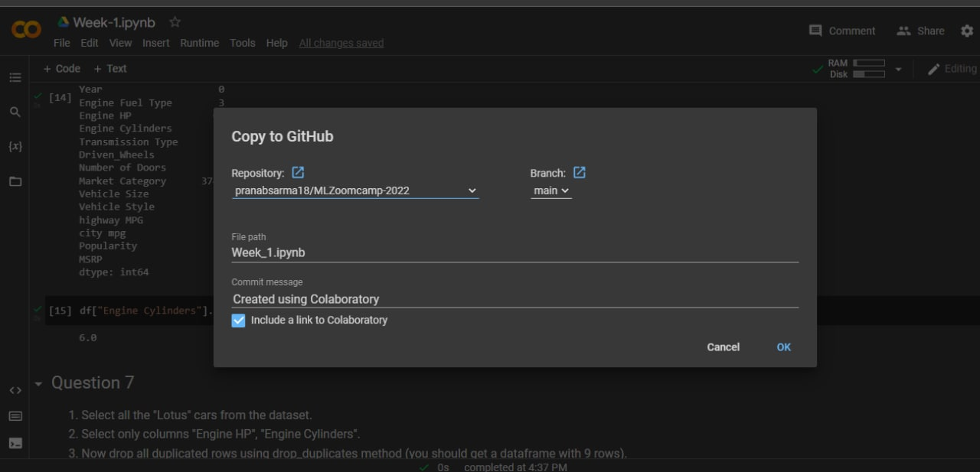Star the Week-1.ipynb notebook
The height and width of the screenshot is (472, 980).
point(175,22)
